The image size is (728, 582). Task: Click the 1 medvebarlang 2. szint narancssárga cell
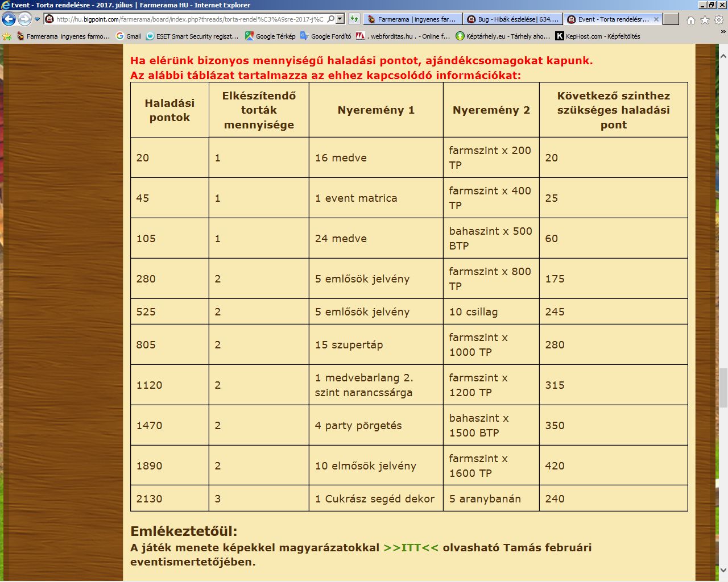pyautogui.click(x=376, y=385)
